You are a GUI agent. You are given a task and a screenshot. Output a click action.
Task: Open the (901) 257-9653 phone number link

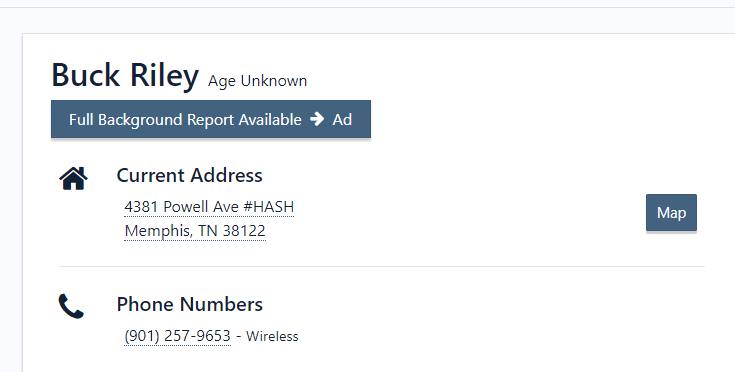coord(178,336)
